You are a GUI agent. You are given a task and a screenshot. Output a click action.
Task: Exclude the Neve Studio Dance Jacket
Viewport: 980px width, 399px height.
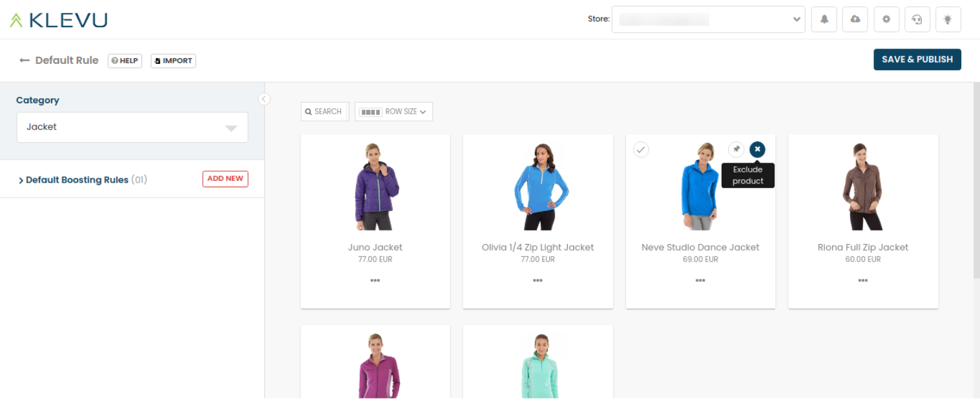click(x=757, y=149)
